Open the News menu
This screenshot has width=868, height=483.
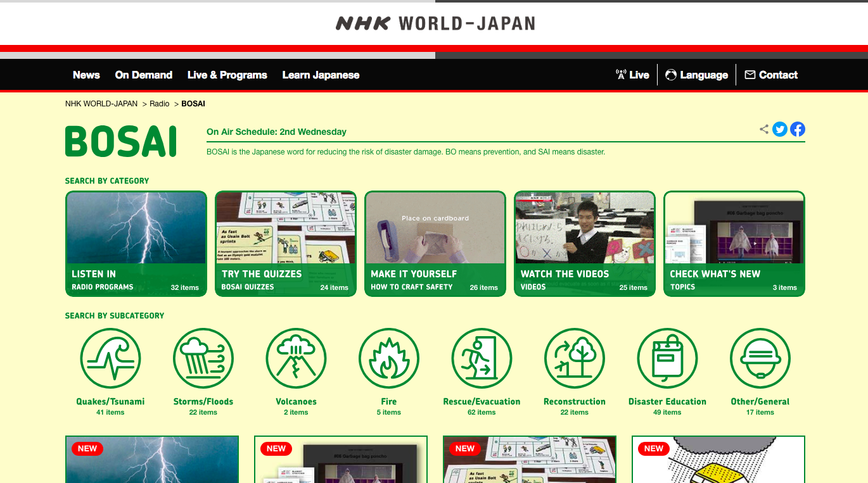tap(86, 75)
